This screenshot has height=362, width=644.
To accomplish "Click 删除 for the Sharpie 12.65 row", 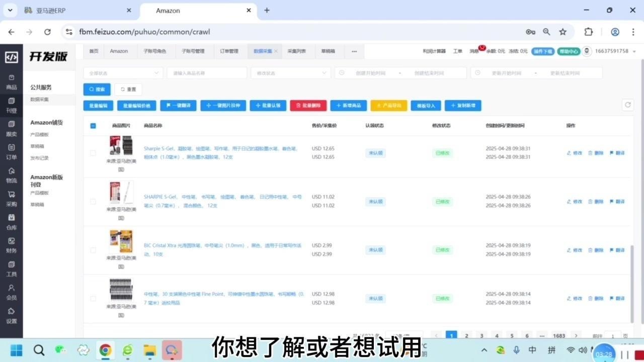I will (596, 153).
